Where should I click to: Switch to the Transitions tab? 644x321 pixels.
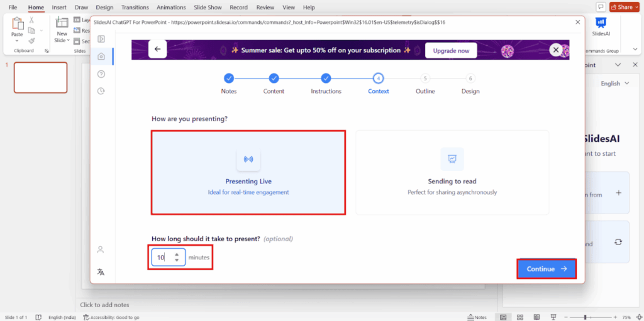pyautogui.click(x=135, y=8)
